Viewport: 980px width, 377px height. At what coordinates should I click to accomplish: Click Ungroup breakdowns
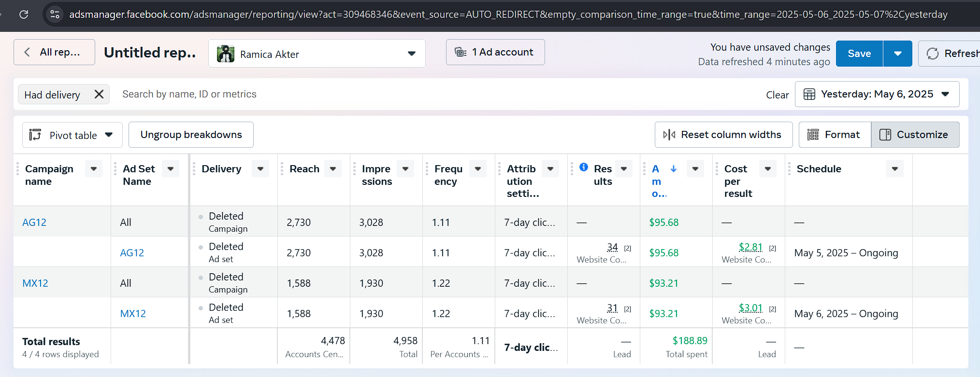tap(191, 135)
